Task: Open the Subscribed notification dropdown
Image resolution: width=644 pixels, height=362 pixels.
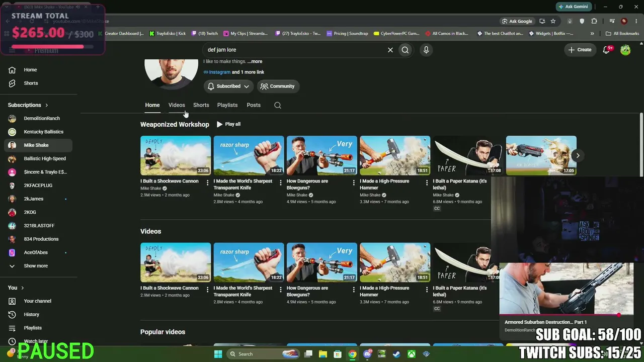Action: coord(228,86)
